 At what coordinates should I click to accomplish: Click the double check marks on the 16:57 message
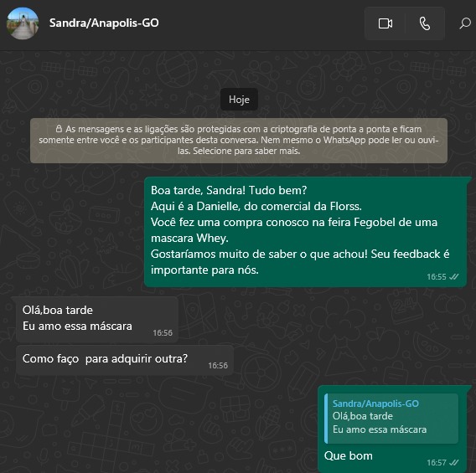point(454,462)
